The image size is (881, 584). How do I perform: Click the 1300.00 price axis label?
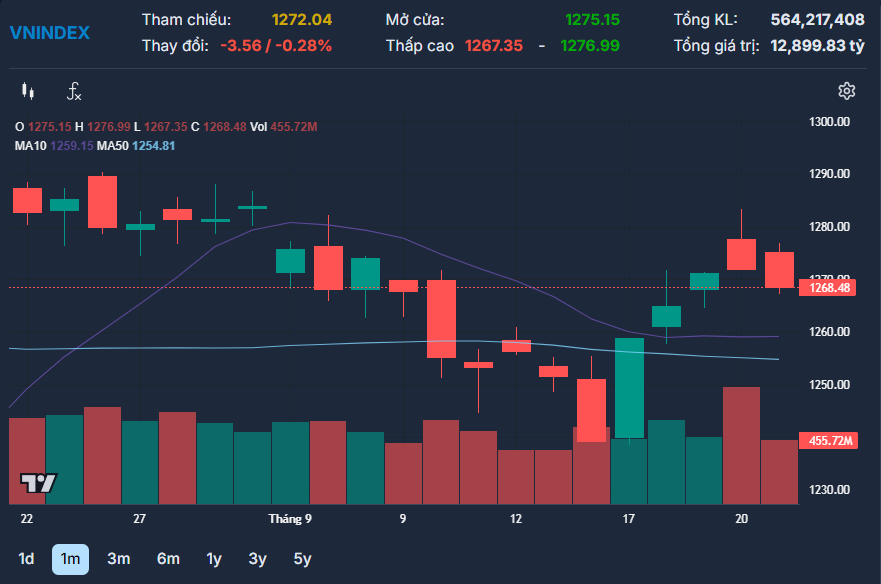829,122
